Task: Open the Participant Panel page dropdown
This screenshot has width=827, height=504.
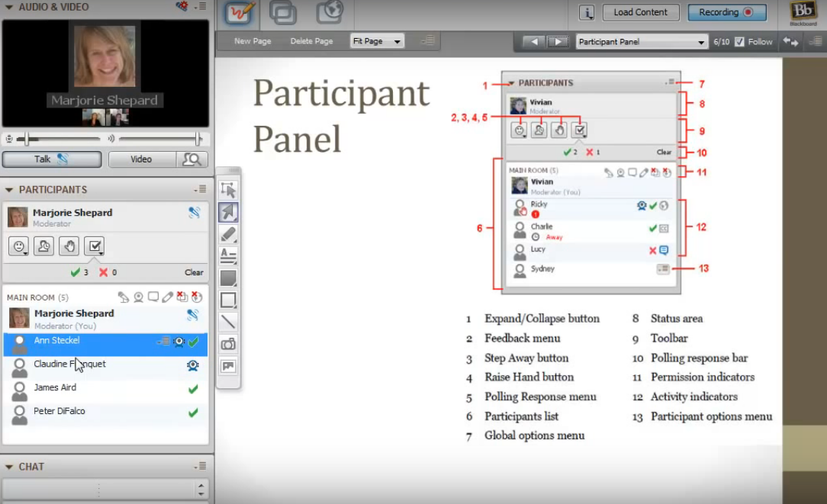Action: (642, 42)
